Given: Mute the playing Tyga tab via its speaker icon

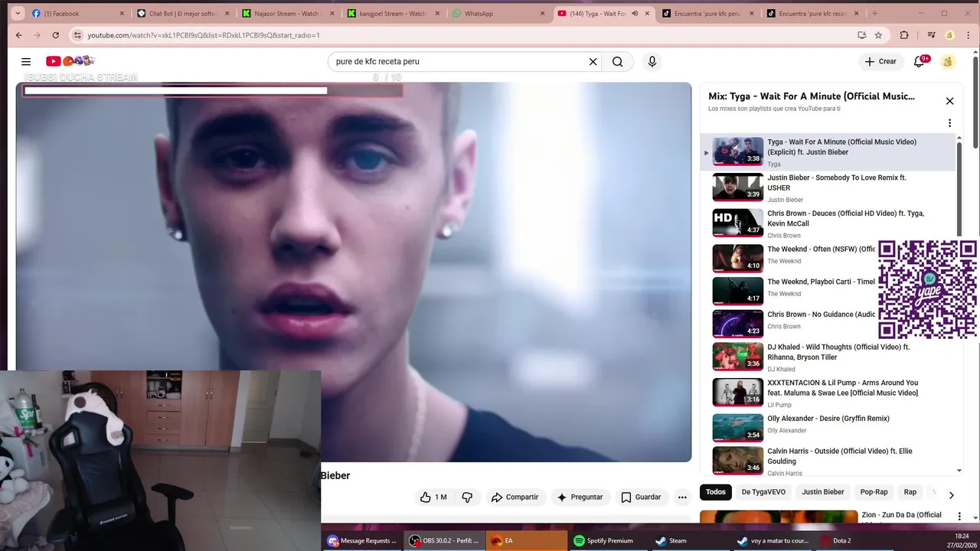Looking at the screenshot, I should (635, 14).
